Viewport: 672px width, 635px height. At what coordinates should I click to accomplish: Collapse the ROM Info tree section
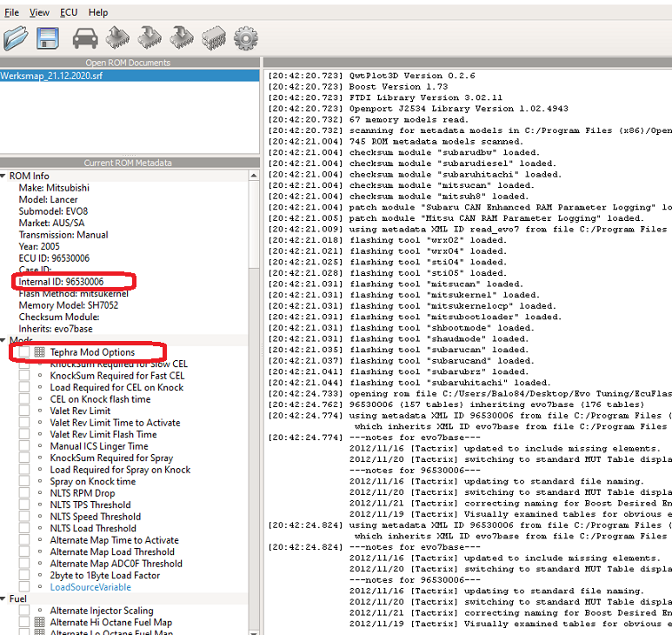point(4,177)
